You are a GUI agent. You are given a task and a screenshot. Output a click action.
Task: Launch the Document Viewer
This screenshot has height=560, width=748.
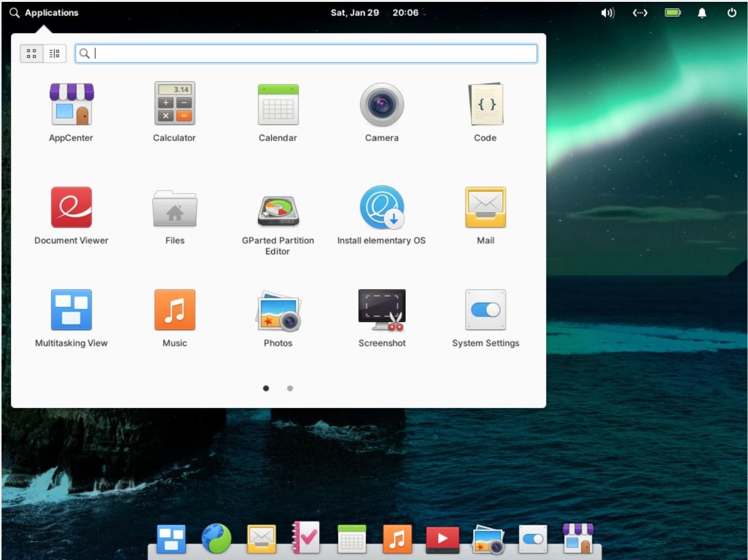(71, 207)
